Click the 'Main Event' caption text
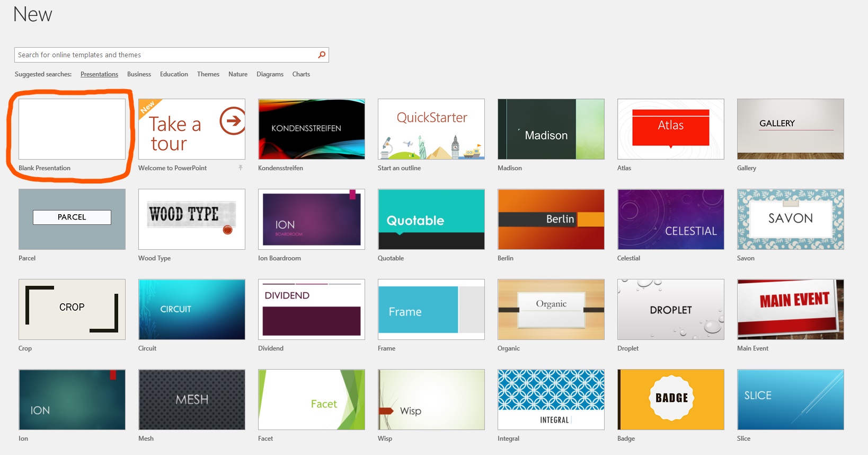The height and width of the screenshot is (455, 868). tap(752, 348)
